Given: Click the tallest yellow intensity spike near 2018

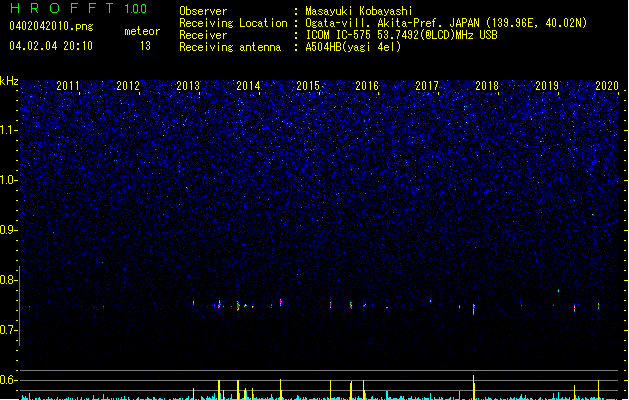Looking at the screenshot, I should (x=474, y=387).
